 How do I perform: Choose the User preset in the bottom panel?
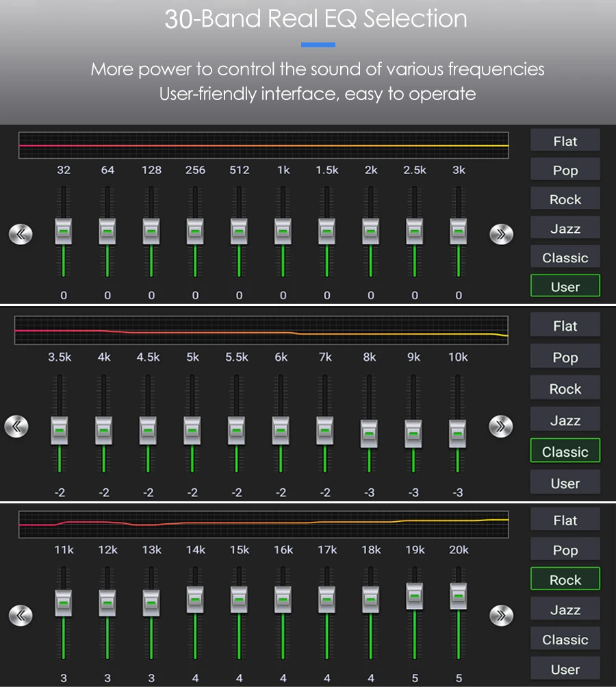pos(565,668)
